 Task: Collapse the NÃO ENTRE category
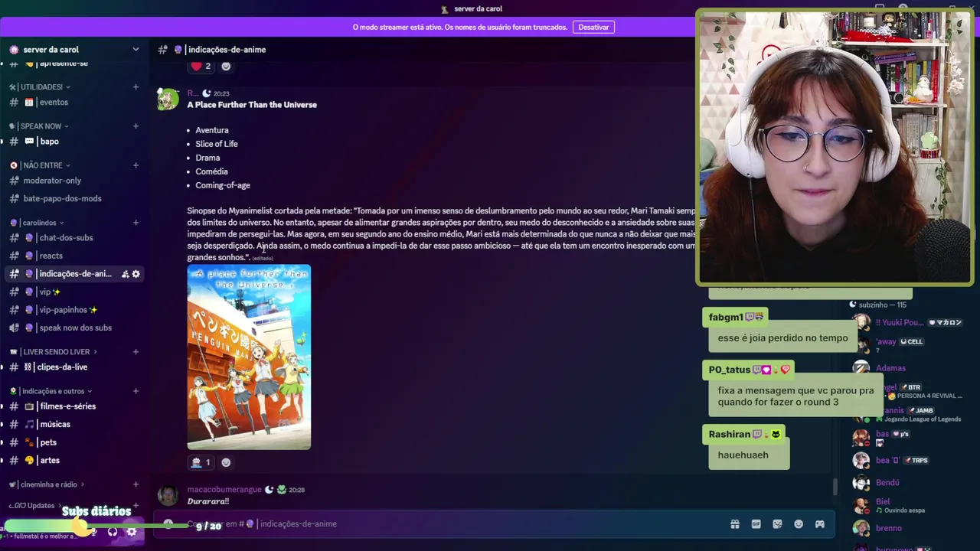[40, 165]
